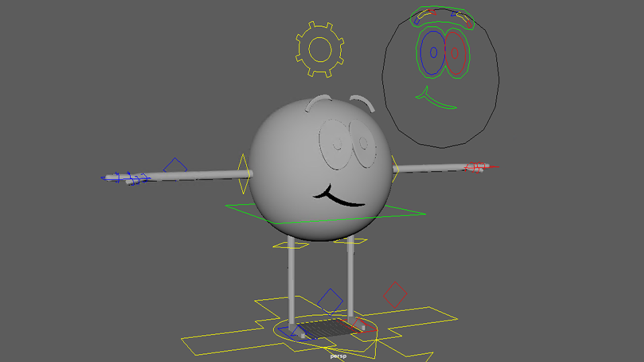Select the red eye control in face GUI
The height and width of the screenshot is (362, 644).
pyautogui.click(x=455, y=53)
